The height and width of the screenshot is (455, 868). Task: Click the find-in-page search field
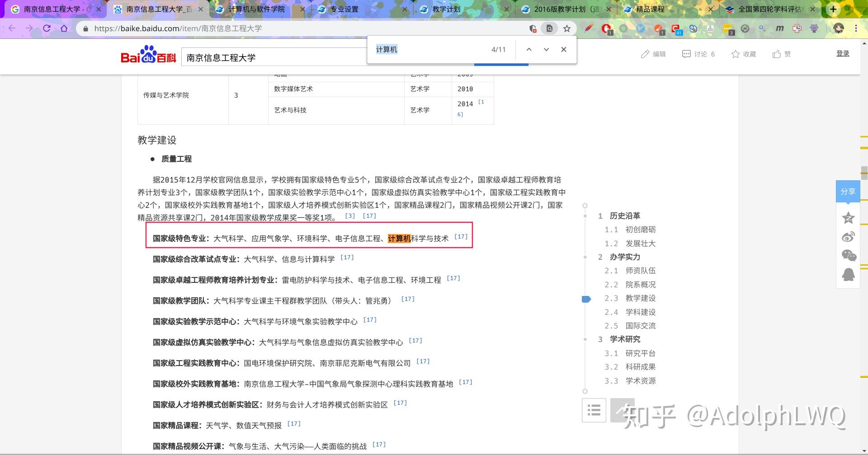coord(429,49)
